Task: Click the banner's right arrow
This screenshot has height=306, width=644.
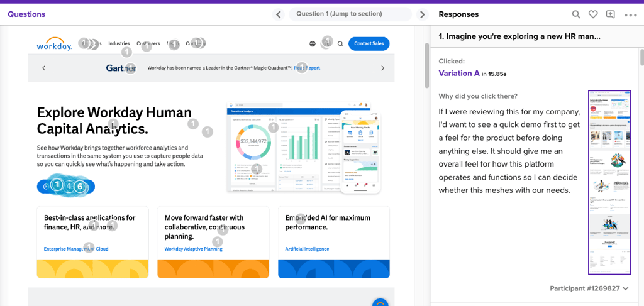Action: 383,68
